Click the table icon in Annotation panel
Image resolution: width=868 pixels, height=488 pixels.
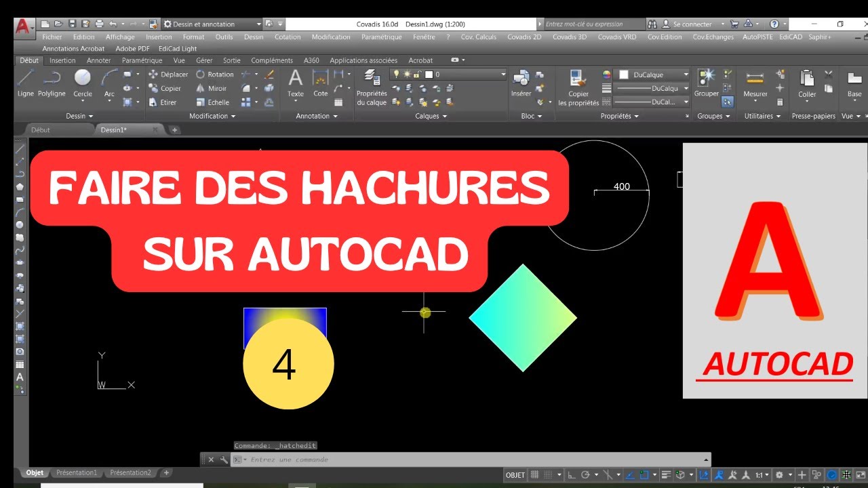click(x=338, y=102)
